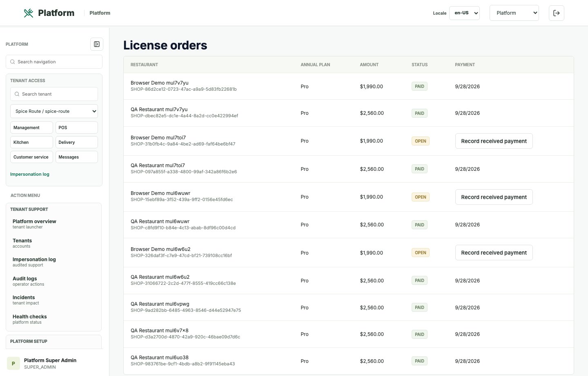Launch the POS tenant access button
This screenshot has height=376, width=588.
click(x=77, y=128)
